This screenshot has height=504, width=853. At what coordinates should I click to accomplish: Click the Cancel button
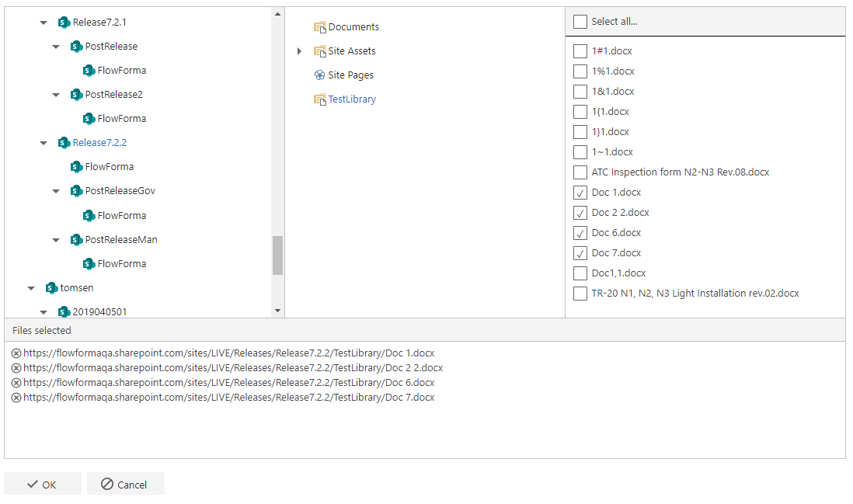(126, 484)
